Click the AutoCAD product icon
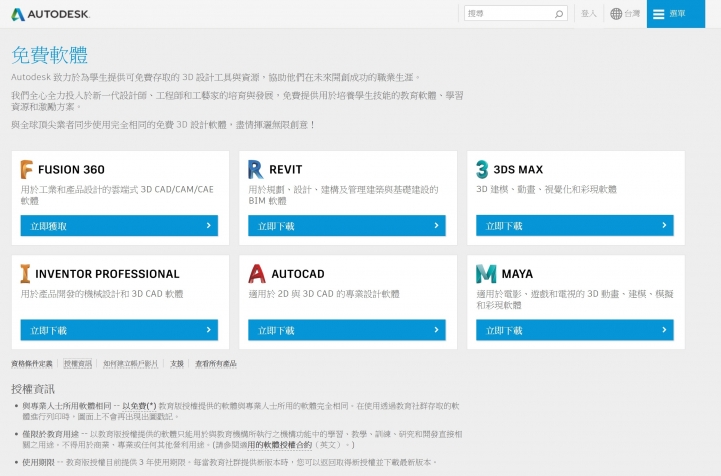The width and height of the screenshot is (721, 476). [x=256, y=273]
